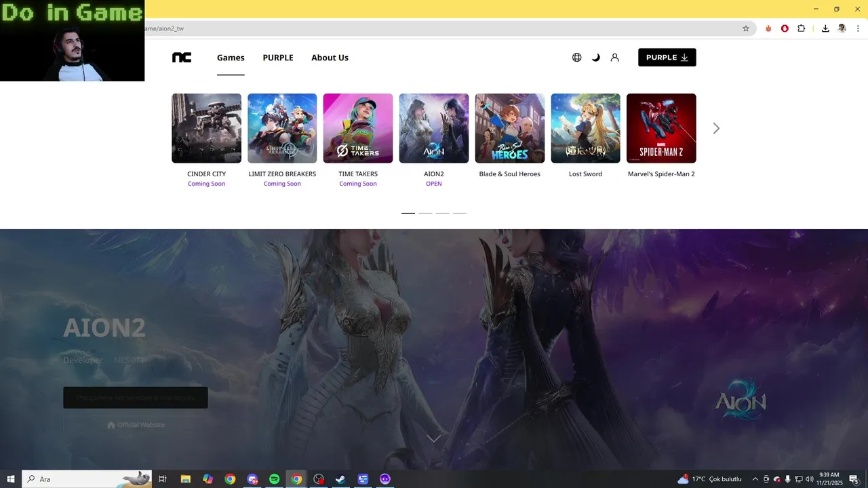Viewport: 868px width, 488px height.
Task: Select the LIMIT ZERO BREAKERS thumbnail
Action: click(282, 128)
